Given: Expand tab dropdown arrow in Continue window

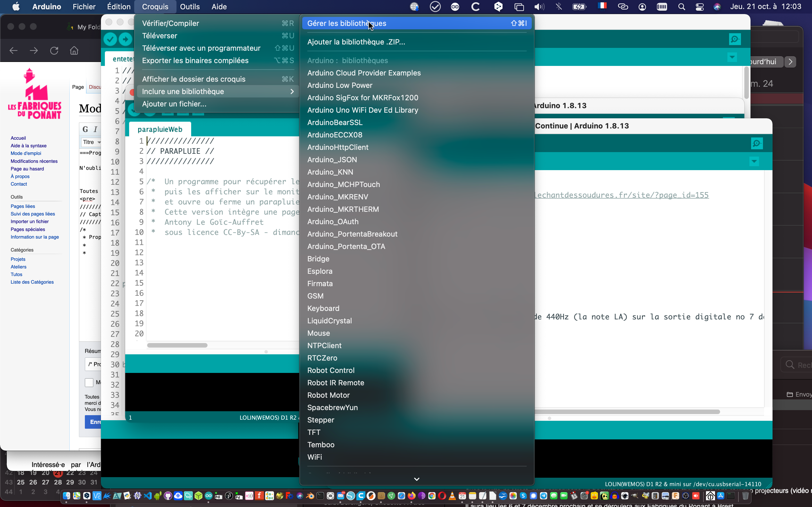Looking at the screenshot, I should (754, 162).
